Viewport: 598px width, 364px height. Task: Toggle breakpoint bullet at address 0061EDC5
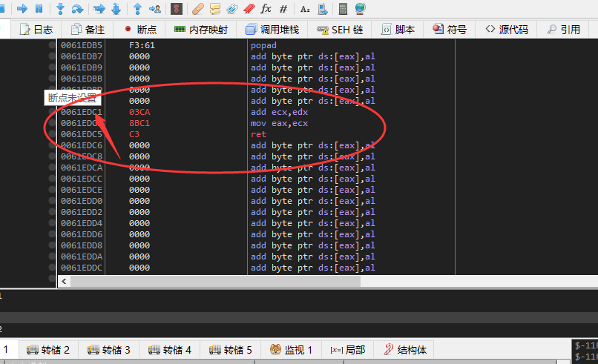[52, 134]
